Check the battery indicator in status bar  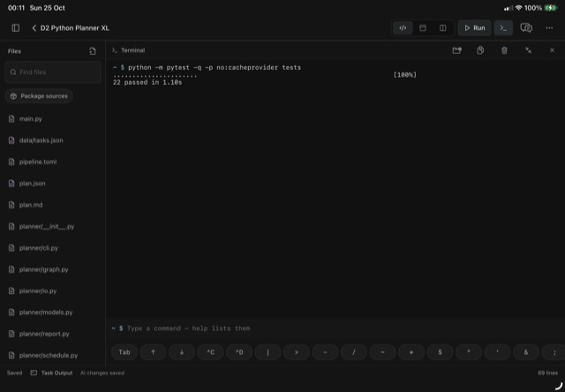coord(551,8)
